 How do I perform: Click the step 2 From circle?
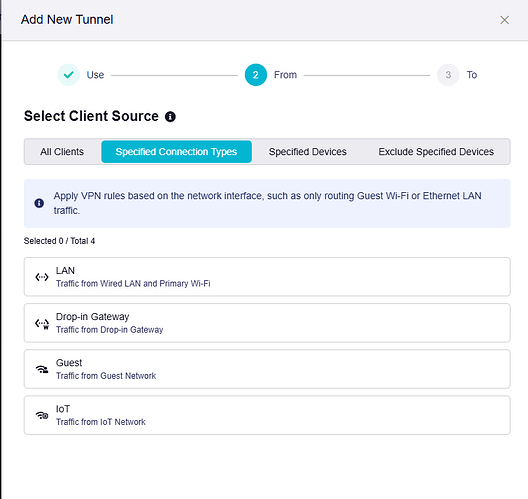click(x=256, y=75)
